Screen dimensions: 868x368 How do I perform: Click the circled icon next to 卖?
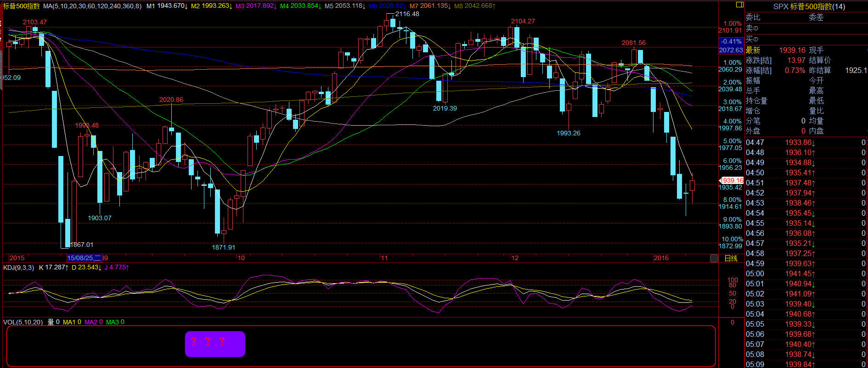(x=755, y=28)
